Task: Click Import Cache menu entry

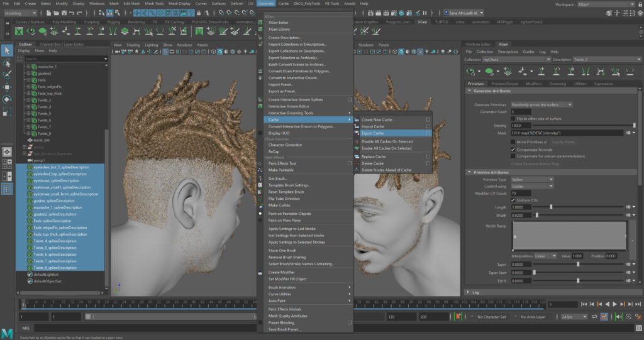Action: [x=373, y=126]
